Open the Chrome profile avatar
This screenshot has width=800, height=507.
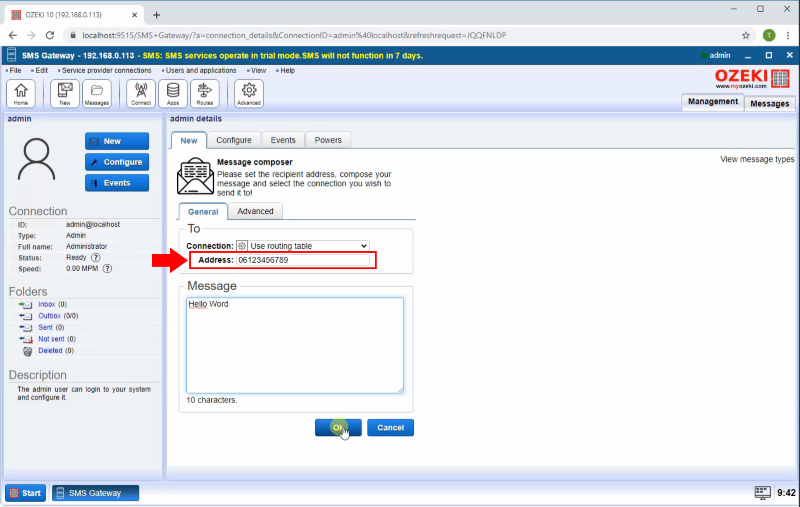769,35
